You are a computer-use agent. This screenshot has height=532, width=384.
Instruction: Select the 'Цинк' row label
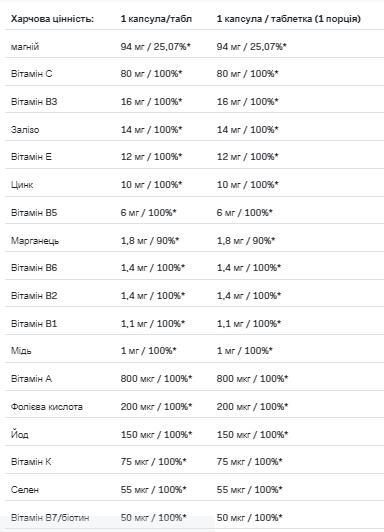22,185
